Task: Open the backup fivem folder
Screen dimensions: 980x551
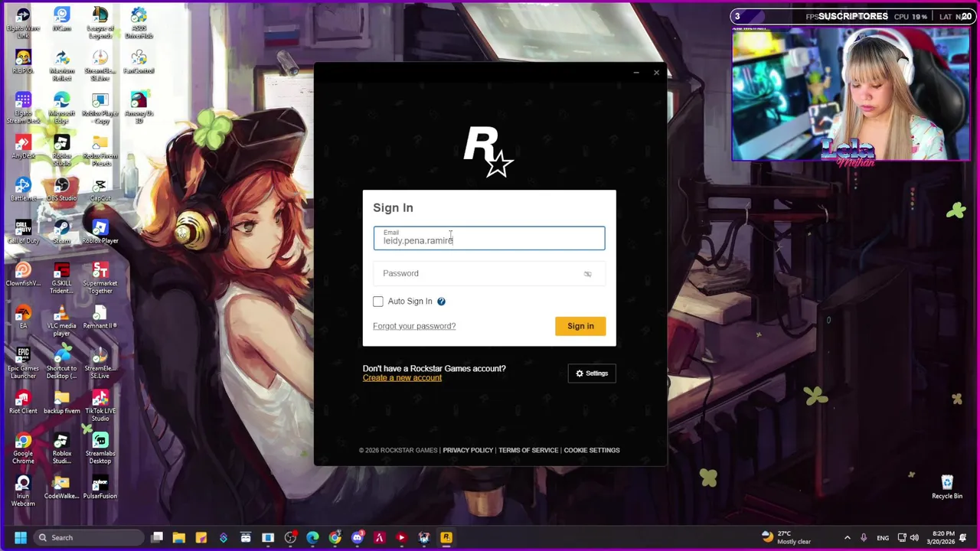Action: pyautogui.click(x=62, y=402)
